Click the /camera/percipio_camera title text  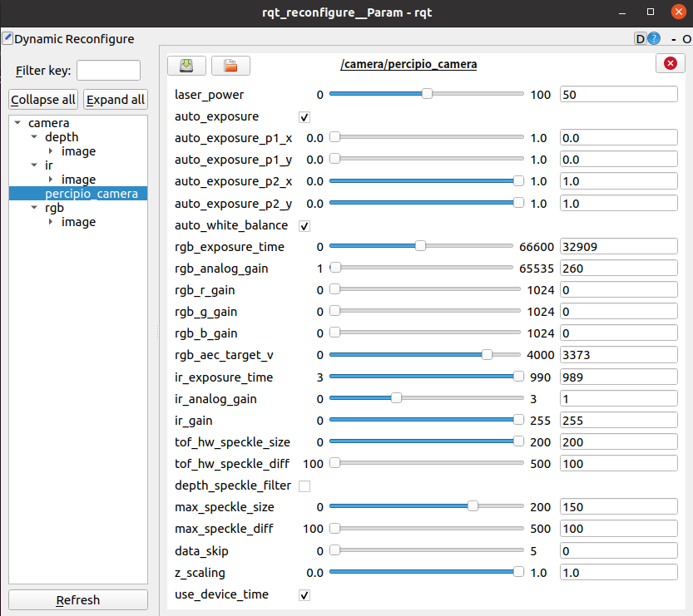pyautogui.click(x=408, y=64)
